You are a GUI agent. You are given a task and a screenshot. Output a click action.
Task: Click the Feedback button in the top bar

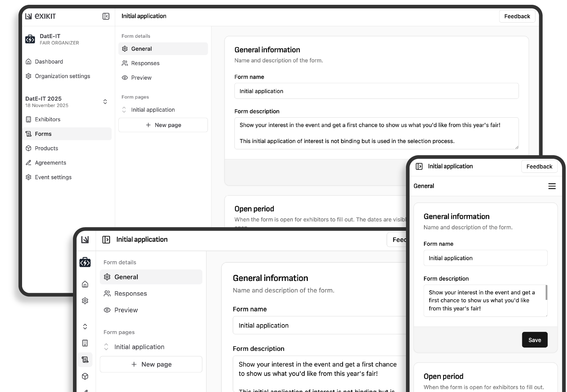click(517, 16)
